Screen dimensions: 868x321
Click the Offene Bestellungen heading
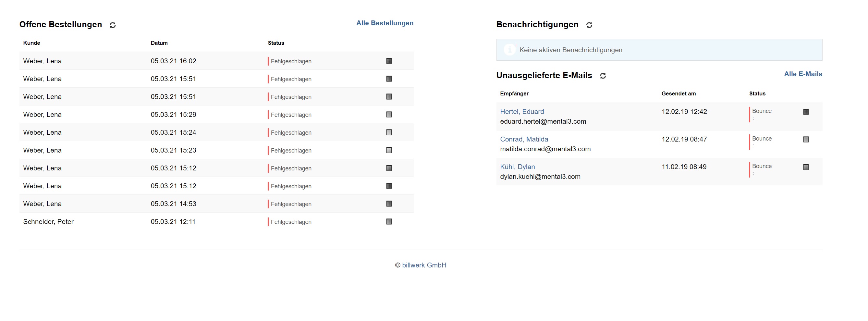pos(61,24)
